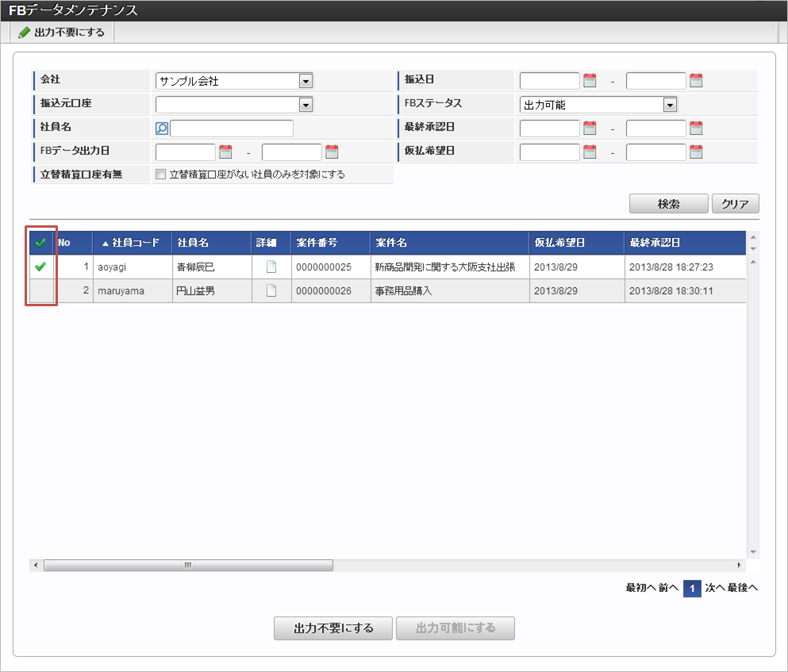Image resolution: width=788 pixels, height=672 pixels.
Task: Click 出力不要にする in top toolbar
Action: pos(62,33)
